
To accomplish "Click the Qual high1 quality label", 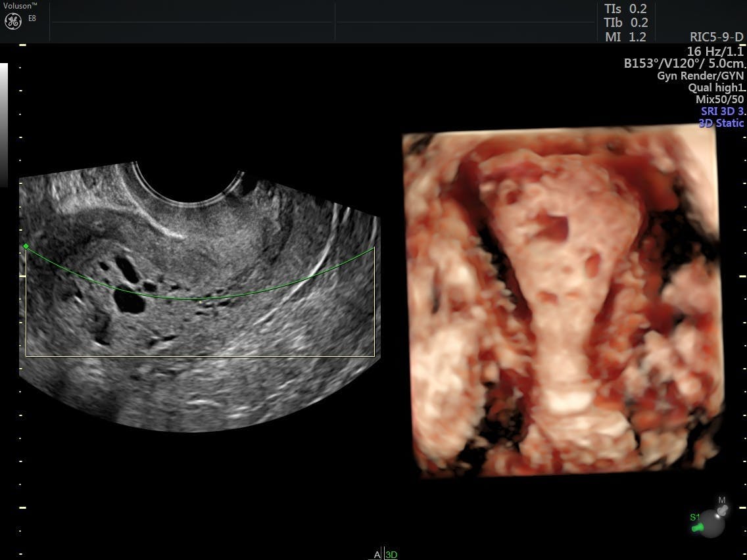I will 715,87.
